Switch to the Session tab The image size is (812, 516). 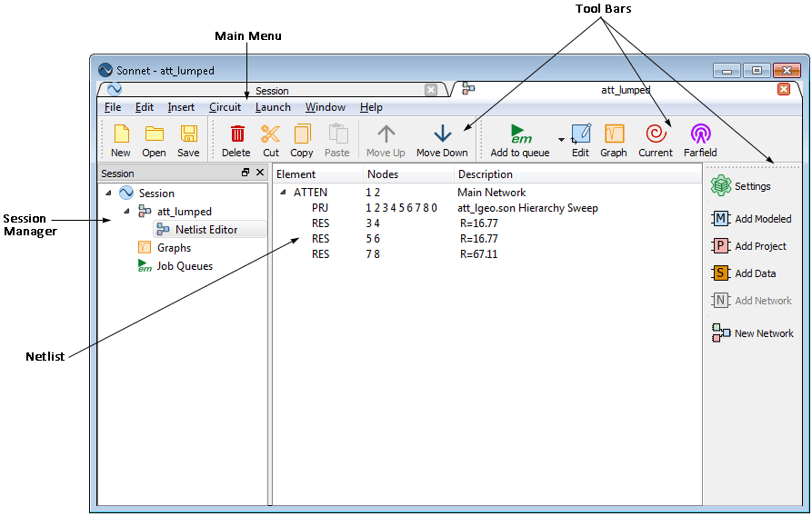pyautogui.click(x=271, y=90)
